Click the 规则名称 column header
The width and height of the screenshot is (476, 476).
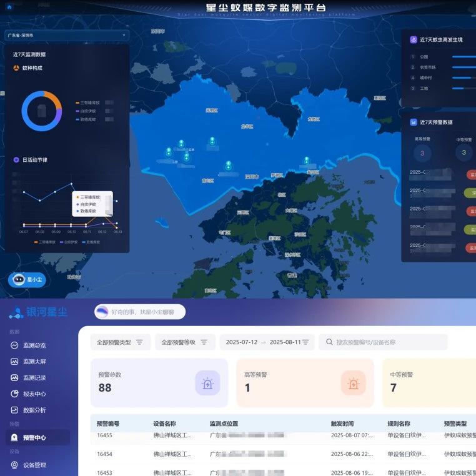(399, 424)
